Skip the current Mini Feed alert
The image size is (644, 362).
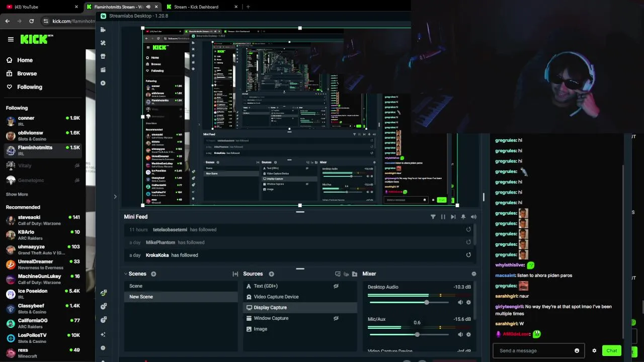(453, 217)
